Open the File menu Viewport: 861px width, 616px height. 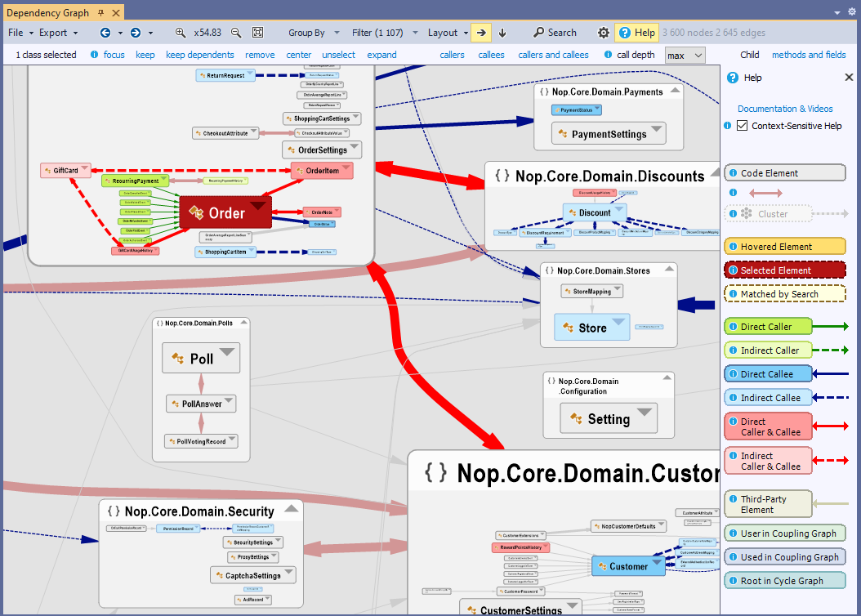click(20, 33)
